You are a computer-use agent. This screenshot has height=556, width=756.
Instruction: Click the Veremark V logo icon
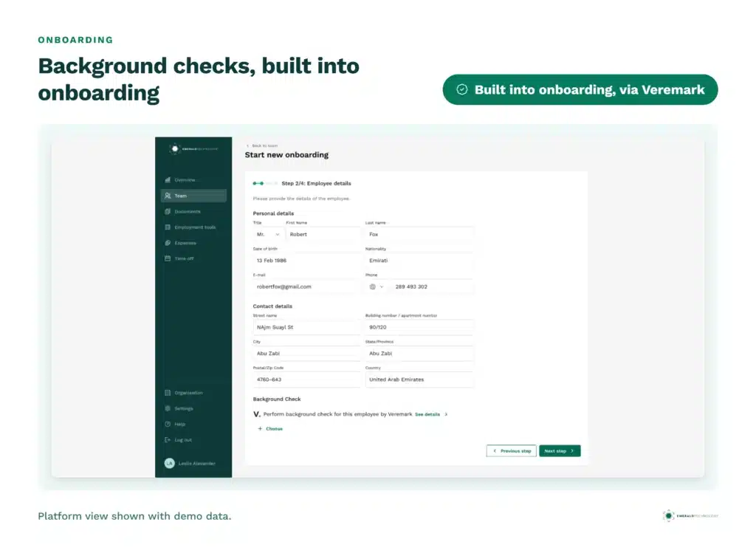point(256,414)
